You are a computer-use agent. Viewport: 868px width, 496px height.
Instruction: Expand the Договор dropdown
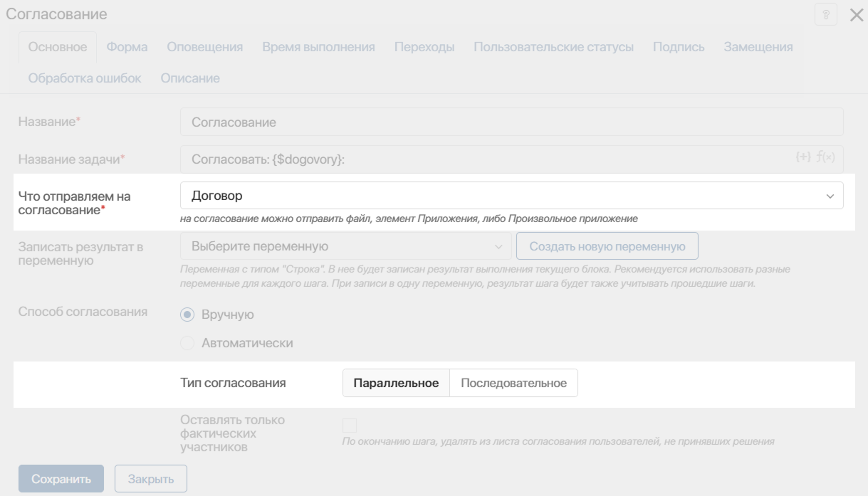pyautogui.click(x=512, y=196)
